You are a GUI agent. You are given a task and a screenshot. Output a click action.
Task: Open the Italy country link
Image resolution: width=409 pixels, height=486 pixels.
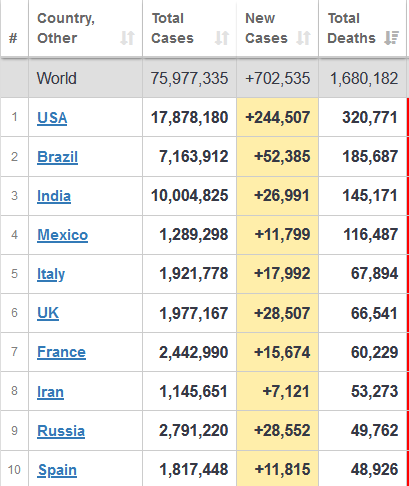[x=51, y=274]
